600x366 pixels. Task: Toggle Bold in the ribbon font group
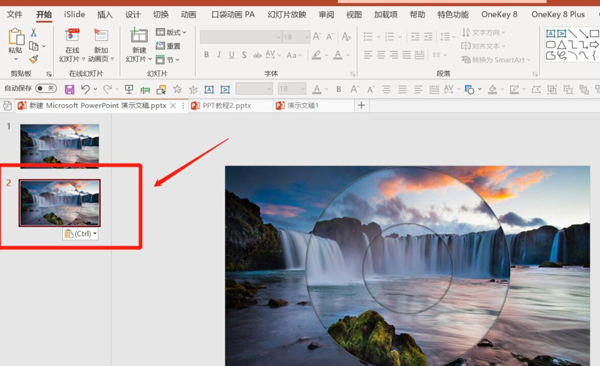206,55
